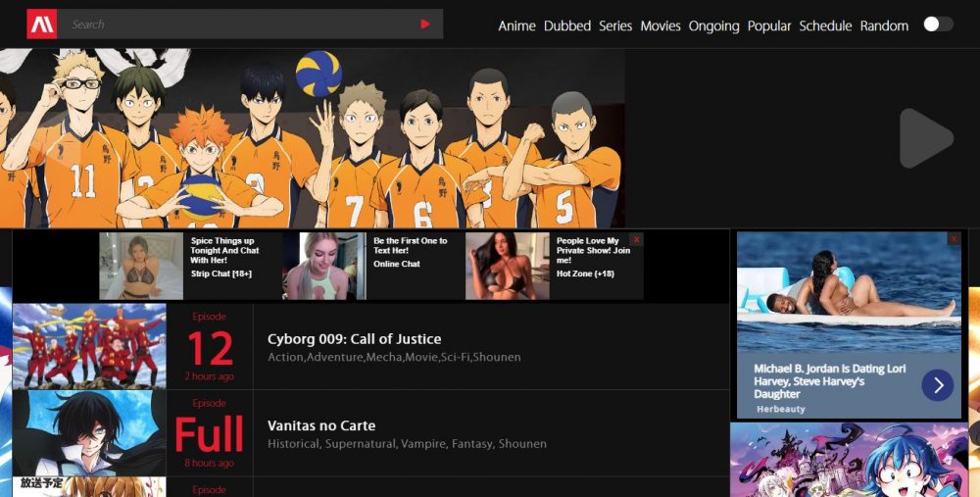
Task: Click the red site logo icon
Action: pyautogui.click(x=42, y=25)
